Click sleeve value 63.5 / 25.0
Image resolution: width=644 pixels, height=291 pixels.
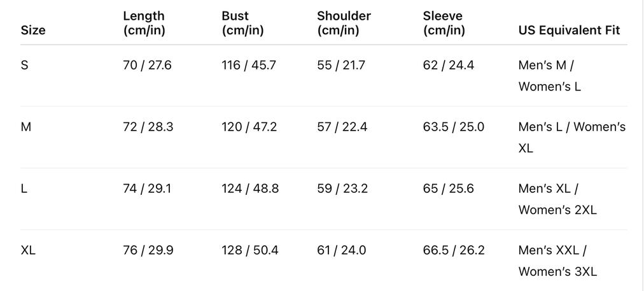point(453,127)
